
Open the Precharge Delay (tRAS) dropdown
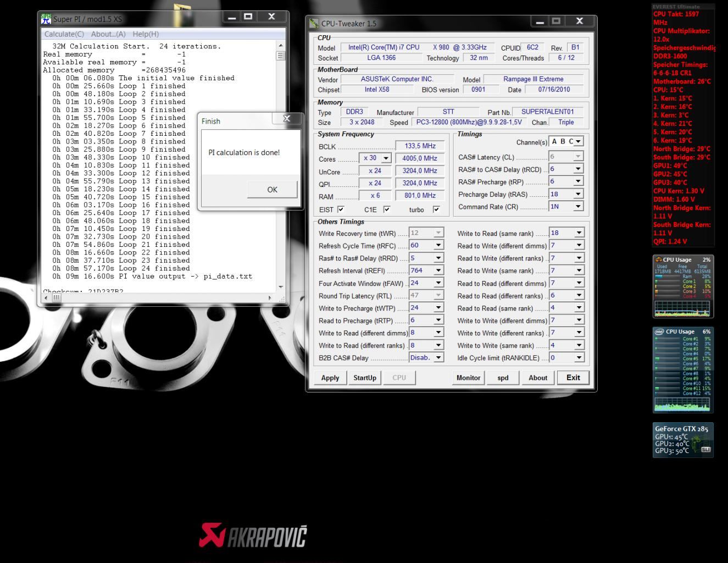tap(578, 194)
